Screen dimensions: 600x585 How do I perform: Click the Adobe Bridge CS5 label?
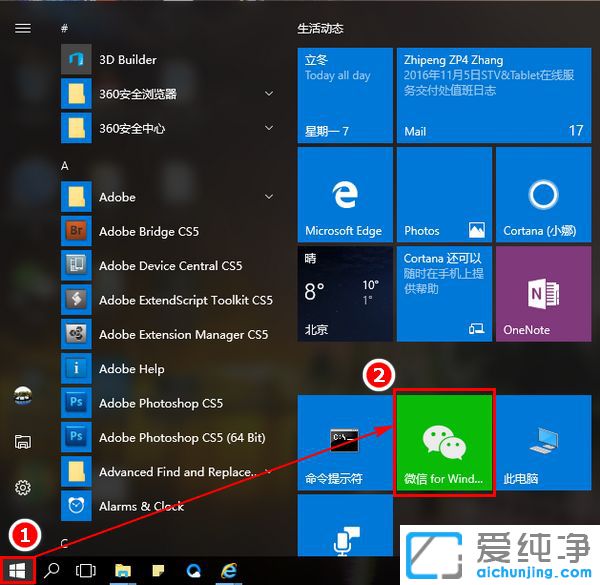click(x=149, y=231)
